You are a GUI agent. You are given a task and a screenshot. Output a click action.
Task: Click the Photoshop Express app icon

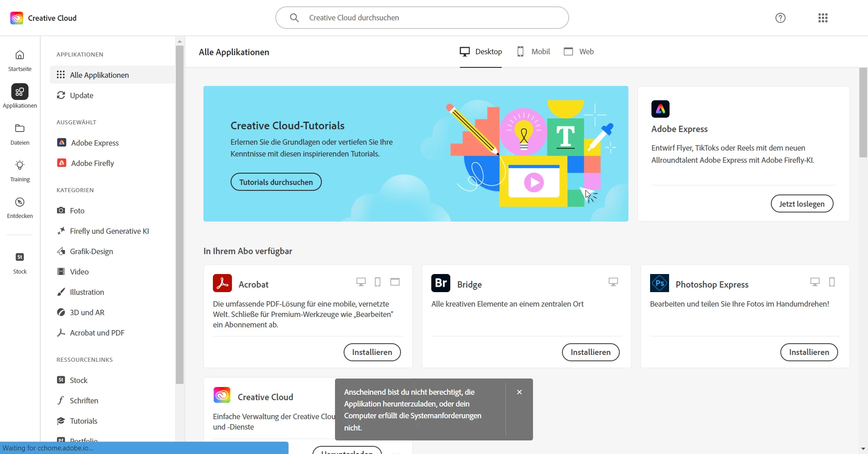click(x=660, y=283)
